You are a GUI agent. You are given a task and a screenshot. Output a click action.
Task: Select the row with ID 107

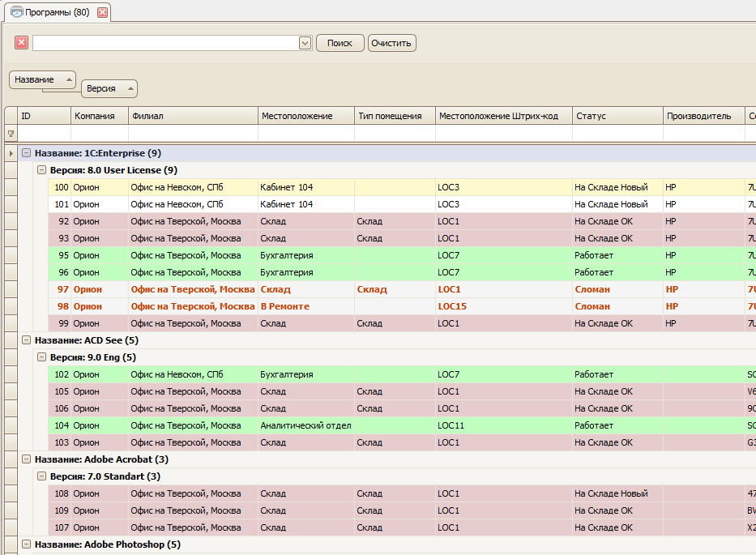tap(402, 527)
